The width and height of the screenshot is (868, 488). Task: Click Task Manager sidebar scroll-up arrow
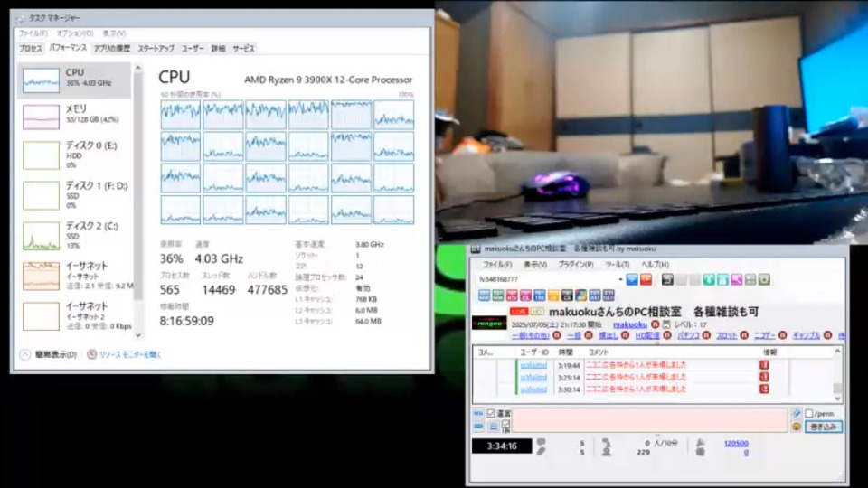pos(137,68)
